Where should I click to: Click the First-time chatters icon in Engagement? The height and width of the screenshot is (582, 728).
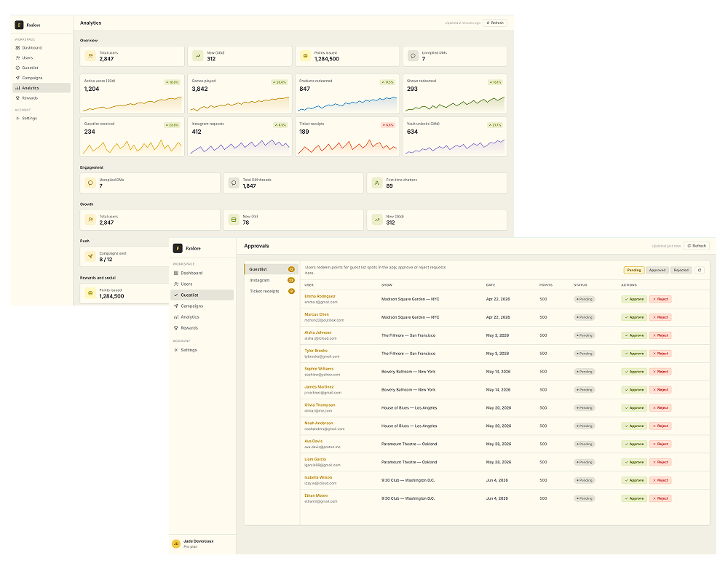(377, 183)
